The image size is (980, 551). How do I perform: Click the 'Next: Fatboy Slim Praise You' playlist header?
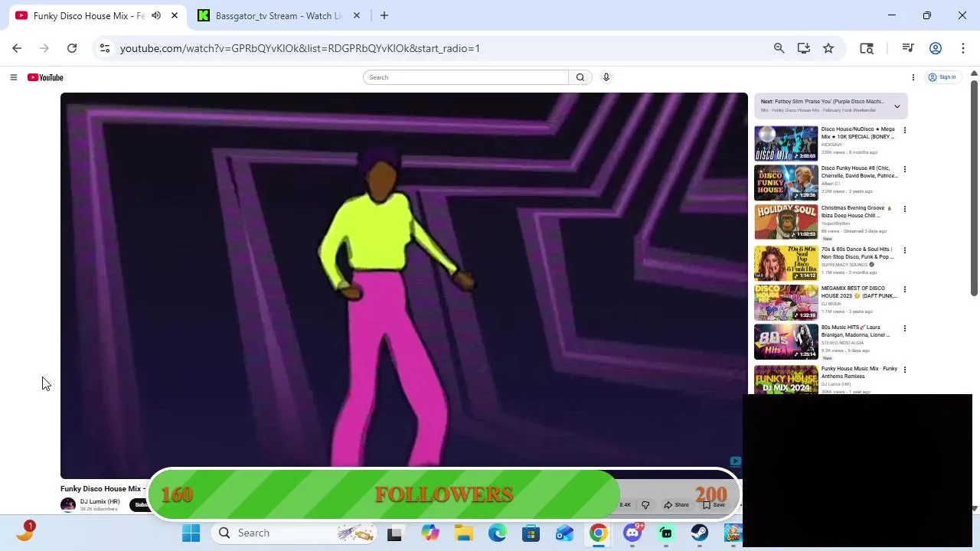tap(822, 102)
